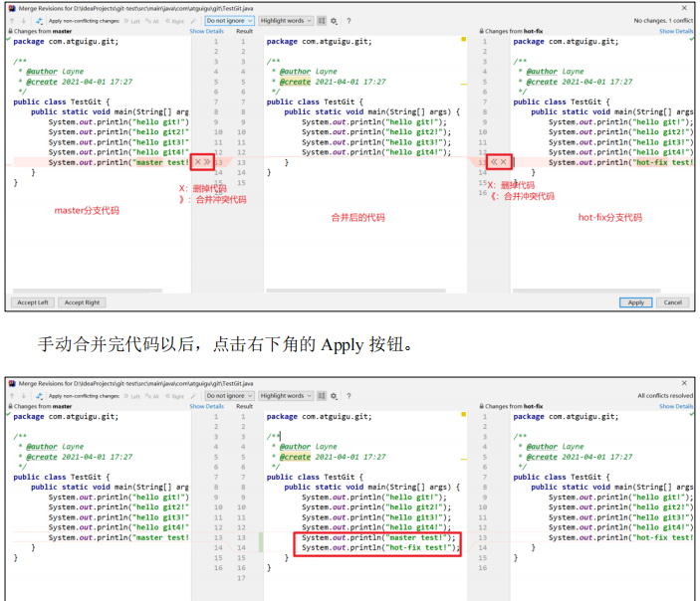
Task: Open 'Do not ignore' dropdown in the unresolved-conflict dialog
Action: [229, 21]
